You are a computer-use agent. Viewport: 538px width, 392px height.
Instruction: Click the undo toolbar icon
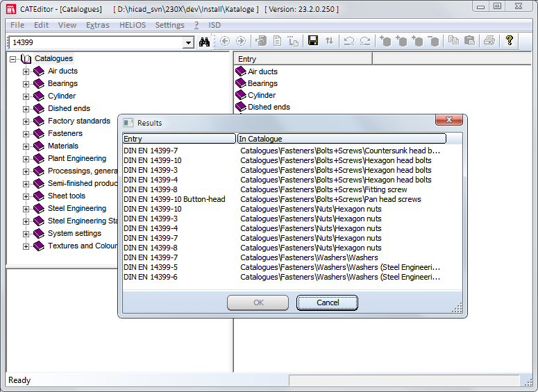click(x=349, y=41)
